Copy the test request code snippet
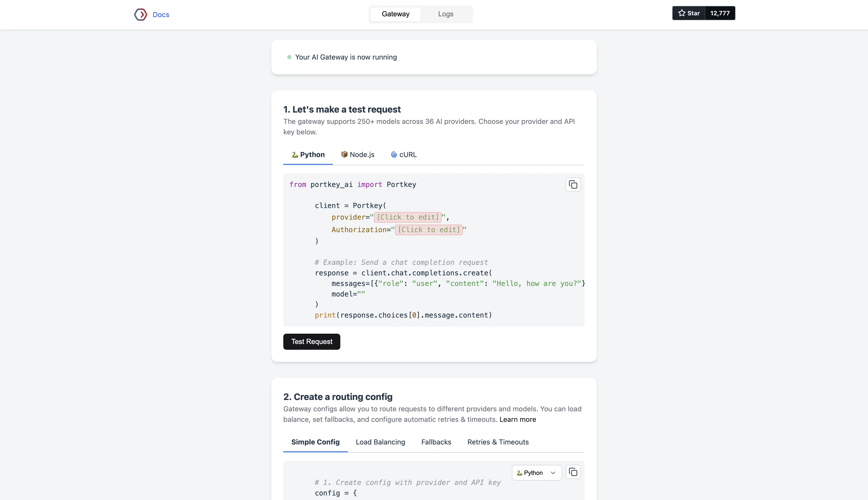868x500 pixels. [573, 184]
